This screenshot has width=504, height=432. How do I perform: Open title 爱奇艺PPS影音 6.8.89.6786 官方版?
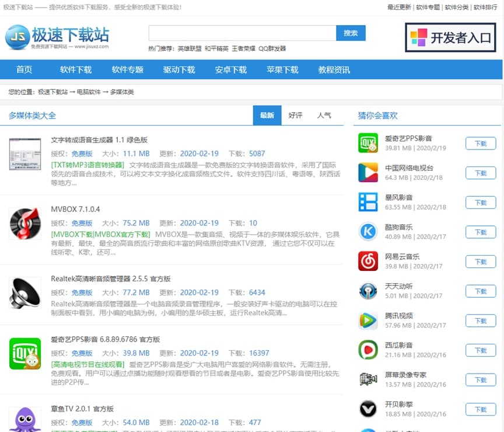[x=106, y=339]
